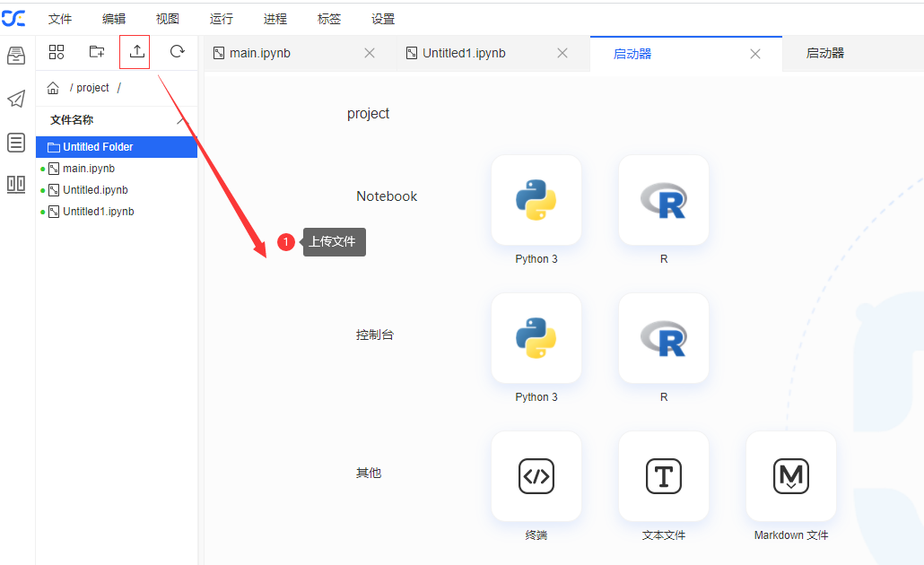
Task: Open the 文件 menu
Action: 60,19
